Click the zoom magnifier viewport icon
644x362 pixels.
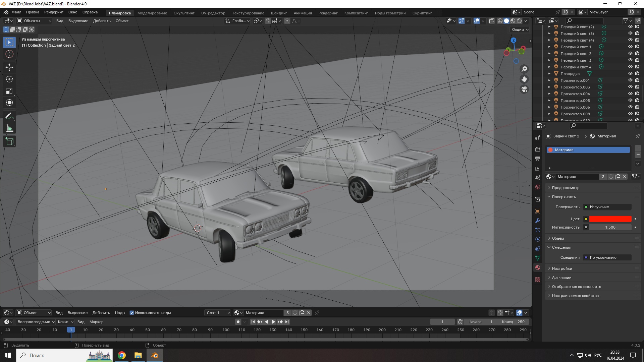click(x=524, y=69)
